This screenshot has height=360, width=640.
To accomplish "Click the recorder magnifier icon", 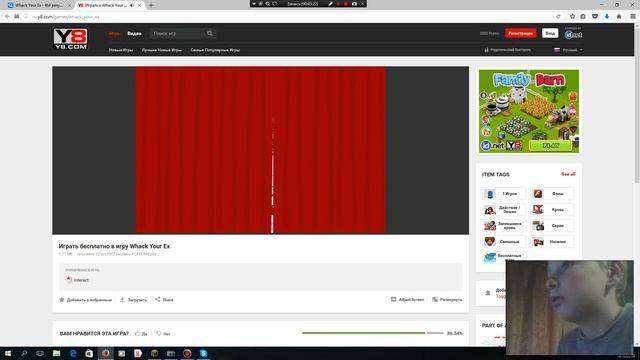I will pyautogui.click(x=267, y=4).
